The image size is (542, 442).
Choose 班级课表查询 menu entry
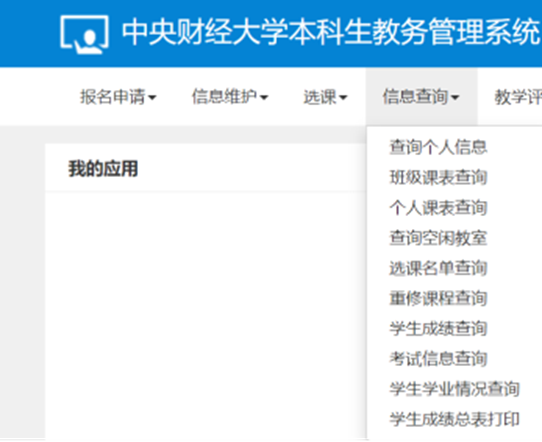coord(438,177)
